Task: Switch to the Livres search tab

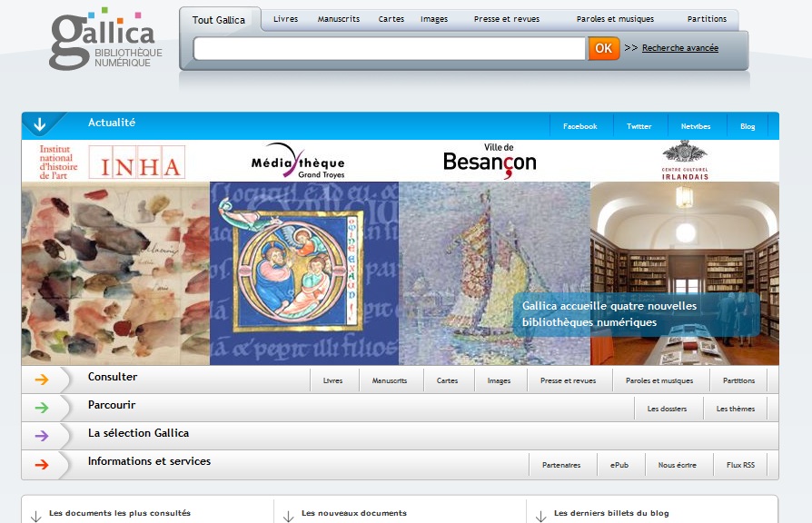Action: pyautogui.click(x=286, y=19)
